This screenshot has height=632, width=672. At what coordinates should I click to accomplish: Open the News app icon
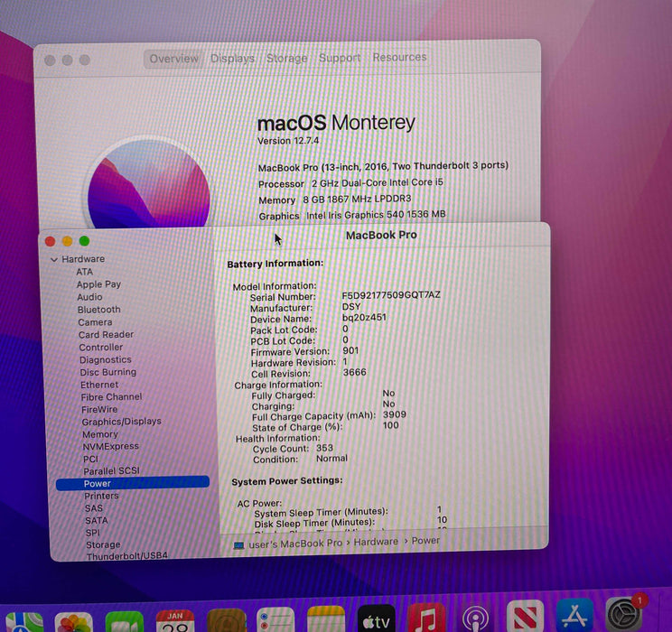pos(525,616)
